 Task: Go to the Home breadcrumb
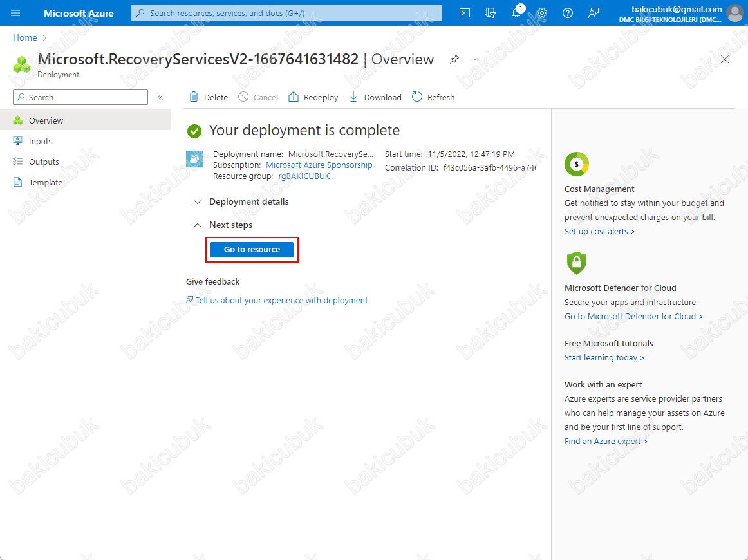25,37
